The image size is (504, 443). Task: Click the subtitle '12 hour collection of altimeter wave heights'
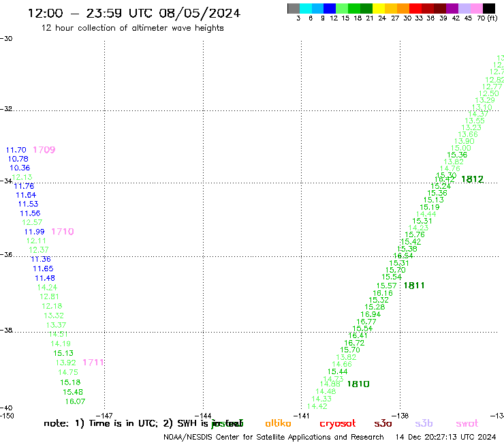point(132,28)
